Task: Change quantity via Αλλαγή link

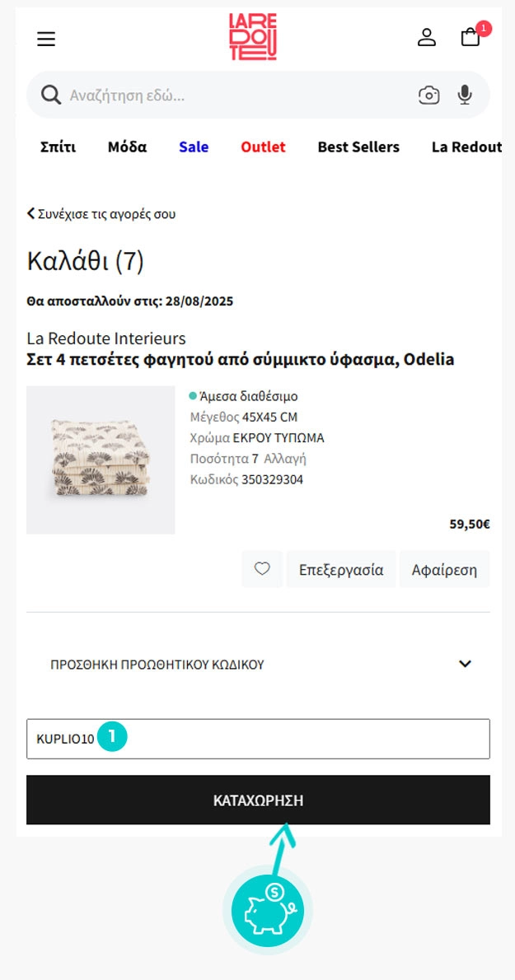Action: (x=285, y=459)
